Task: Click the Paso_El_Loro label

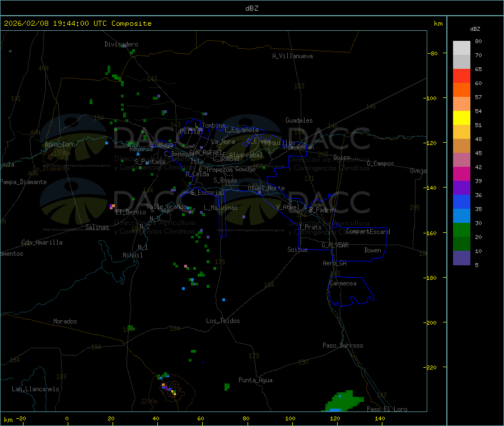Action: coord(387,409)
